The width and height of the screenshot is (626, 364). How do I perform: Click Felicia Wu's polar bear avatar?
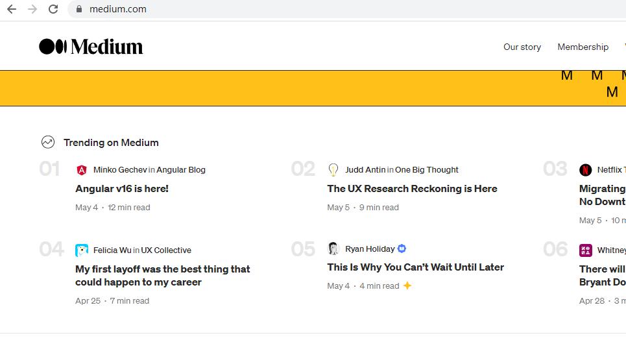click(x=82, y=250)
